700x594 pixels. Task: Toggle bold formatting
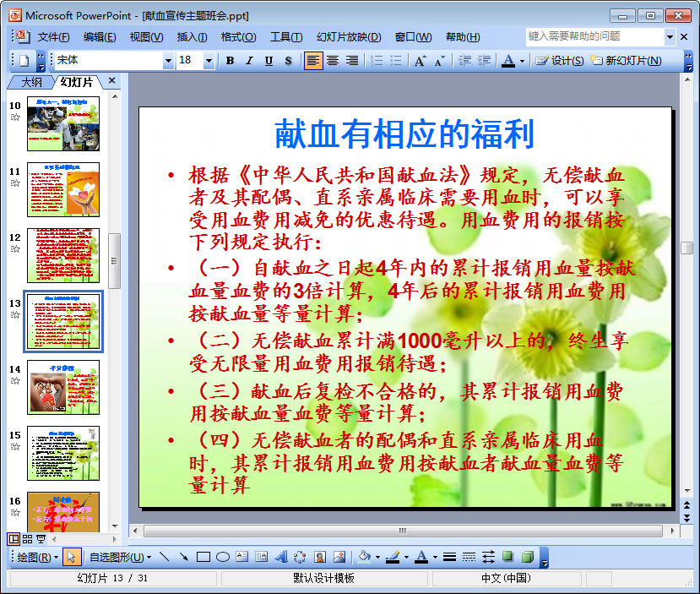point(230,61)
